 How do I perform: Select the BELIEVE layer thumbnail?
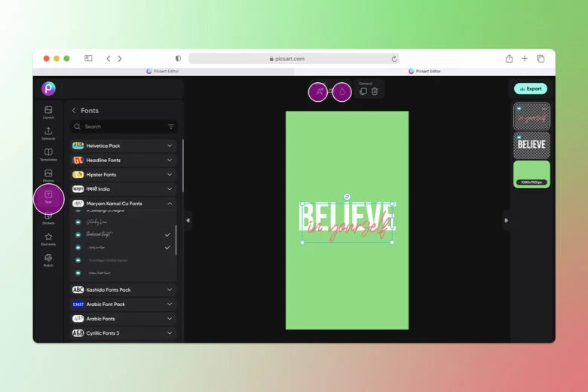531,145
